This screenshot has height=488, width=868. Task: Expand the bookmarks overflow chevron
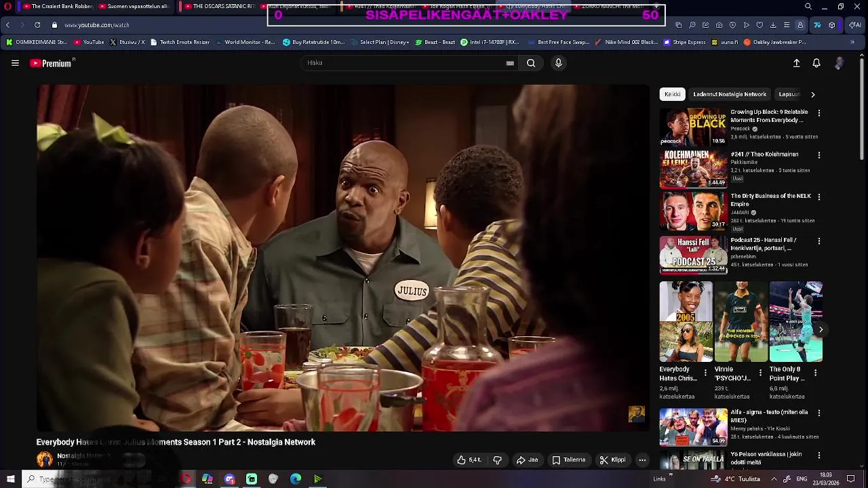(852, 42)
